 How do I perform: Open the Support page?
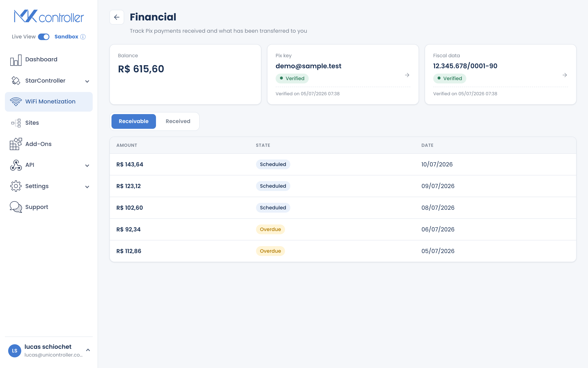pyautogui.click(x=49, y=207)
